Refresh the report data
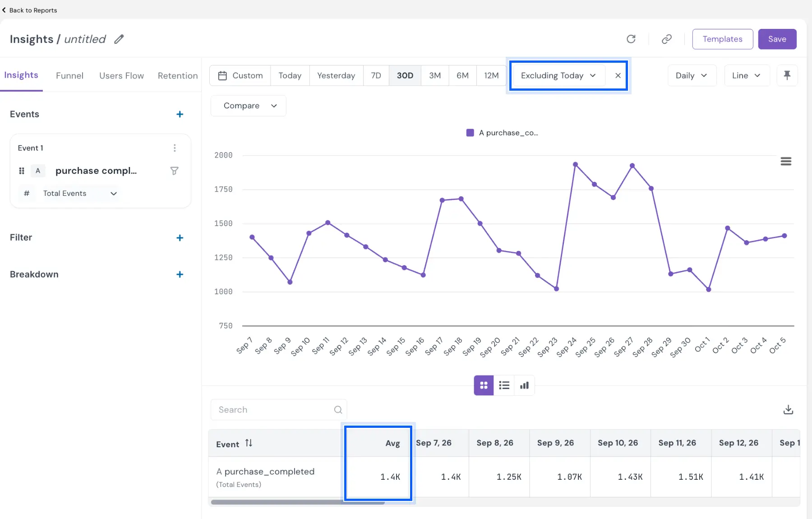The width and height of the screenshot is (812, 519). (631, 39)
